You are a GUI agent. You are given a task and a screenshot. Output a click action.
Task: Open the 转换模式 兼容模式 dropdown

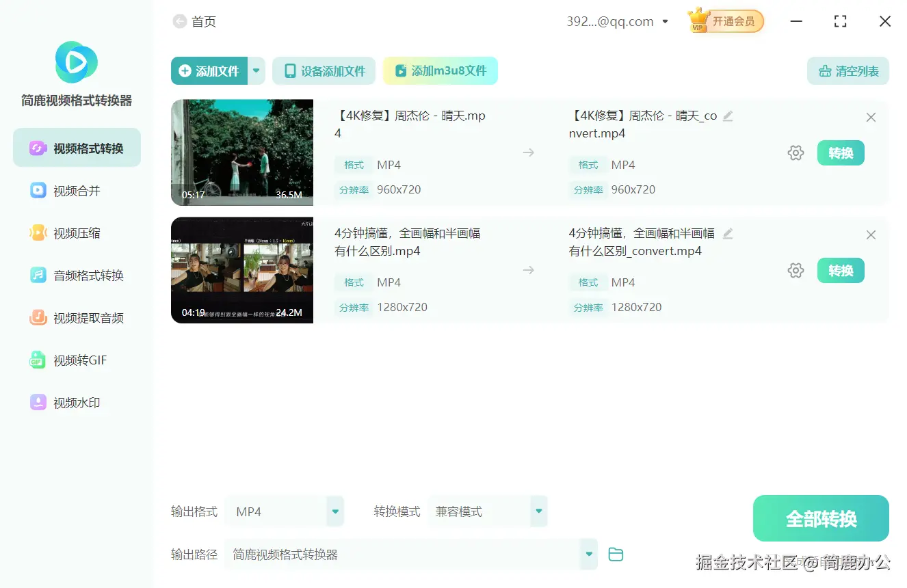pos(488,511)
